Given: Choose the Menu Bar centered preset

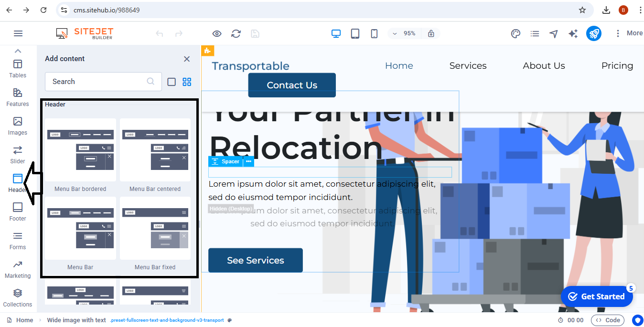Looking at the screenshot, I should coord(155,150).
